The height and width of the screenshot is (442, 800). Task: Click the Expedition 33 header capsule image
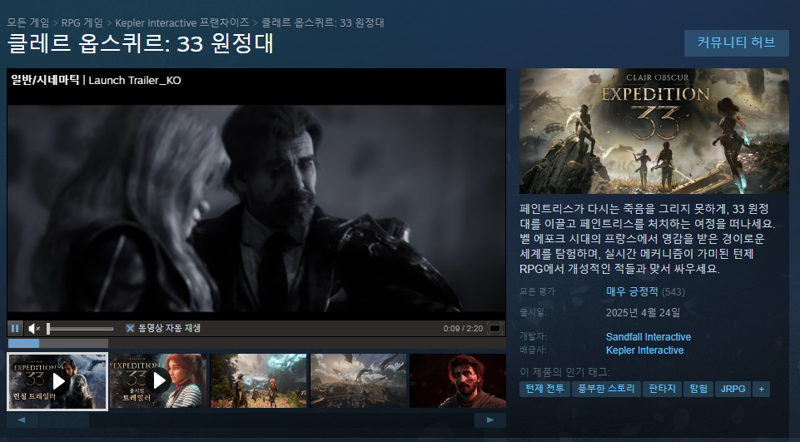(654, 131)
